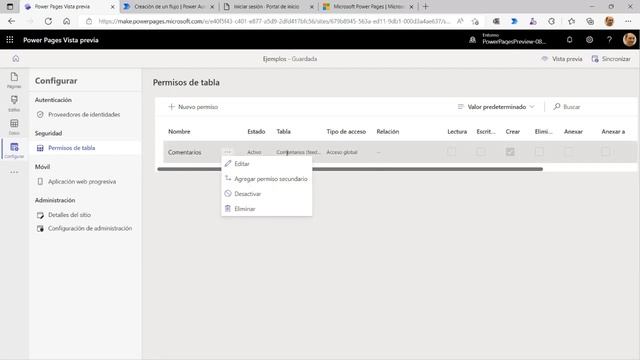This screenshot has width=640, height=360.
Task: Click the Buscar search magnifier icon
Action: click(x=557, y=107)
